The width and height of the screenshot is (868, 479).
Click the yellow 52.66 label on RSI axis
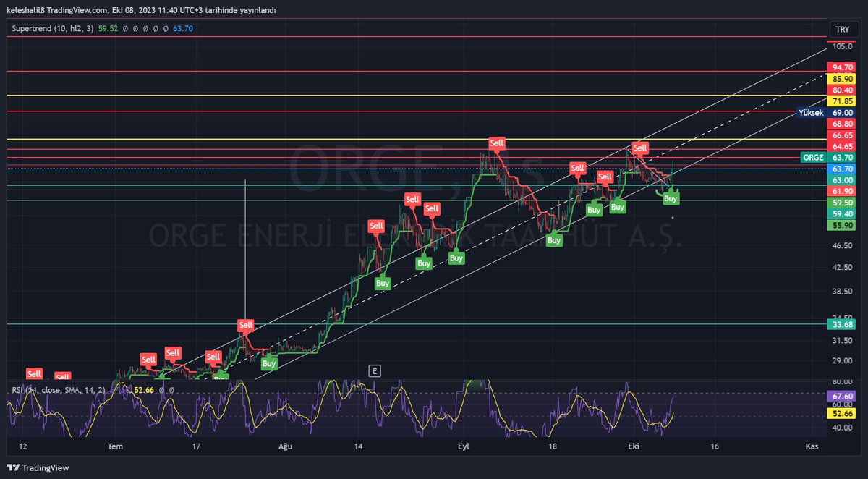(x=843, y=413)
